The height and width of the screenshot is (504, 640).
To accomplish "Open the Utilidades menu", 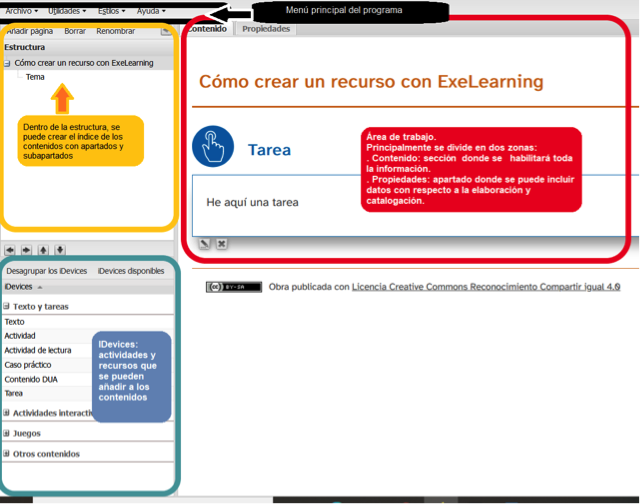I will point(67,11).
